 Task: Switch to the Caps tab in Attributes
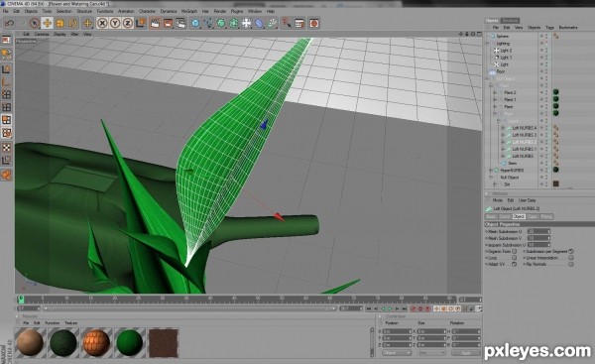click(532, 216)
